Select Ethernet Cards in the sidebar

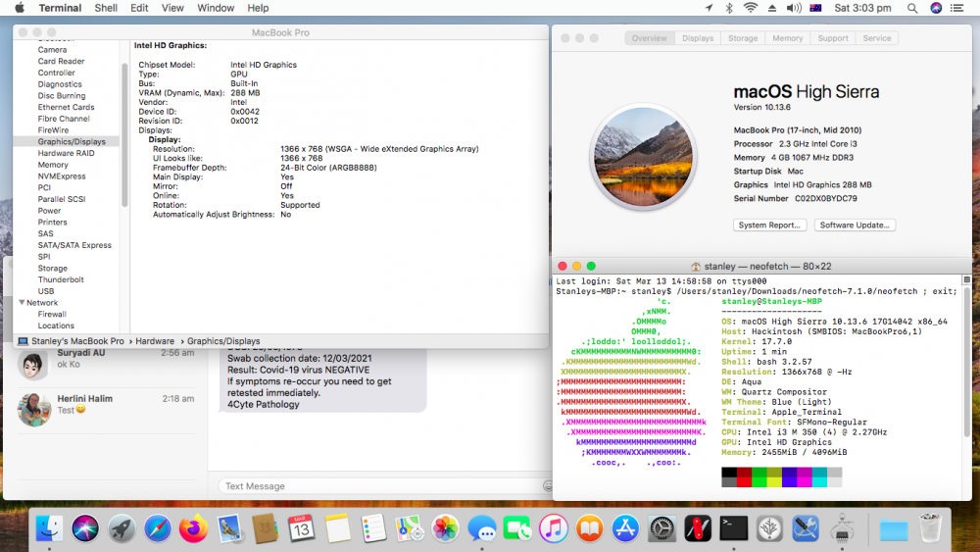(x=66, y=108)
